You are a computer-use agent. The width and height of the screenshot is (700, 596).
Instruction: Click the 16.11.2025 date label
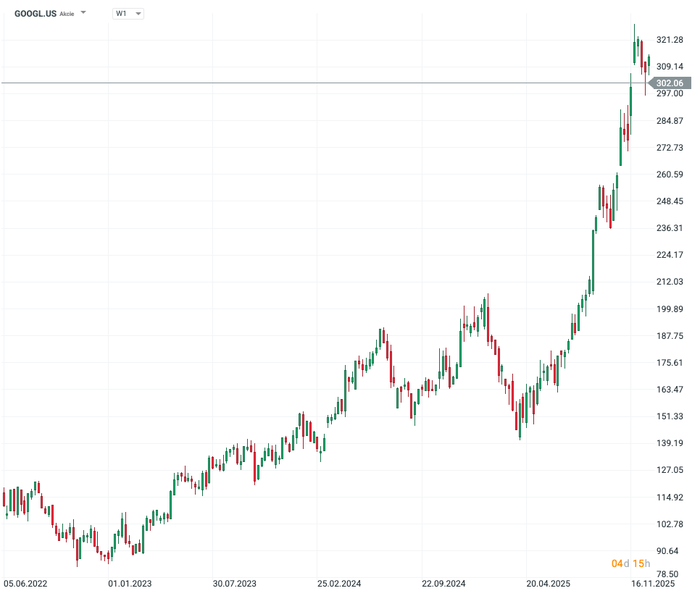coord(653,583)
